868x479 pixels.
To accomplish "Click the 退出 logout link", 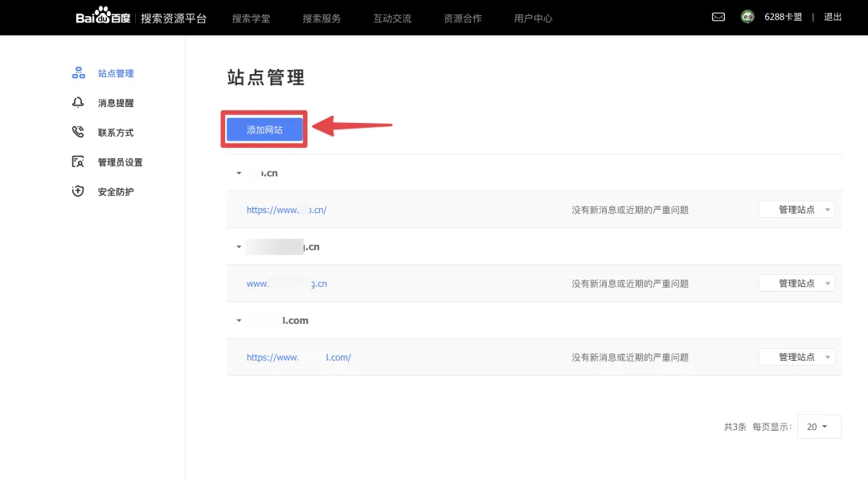I will click(x=833, y=17).
